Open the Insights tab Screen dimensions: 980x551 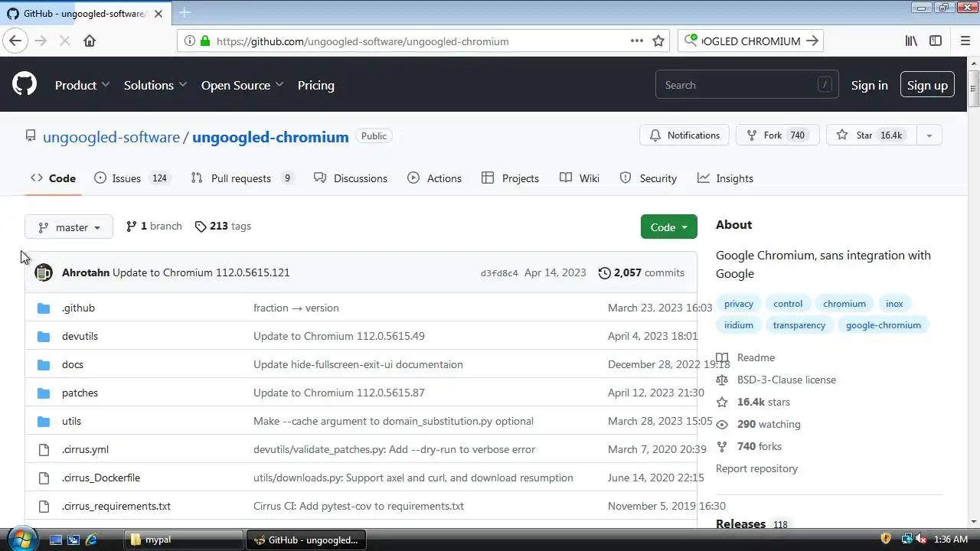pyautogui.click(x=725, y=178)
